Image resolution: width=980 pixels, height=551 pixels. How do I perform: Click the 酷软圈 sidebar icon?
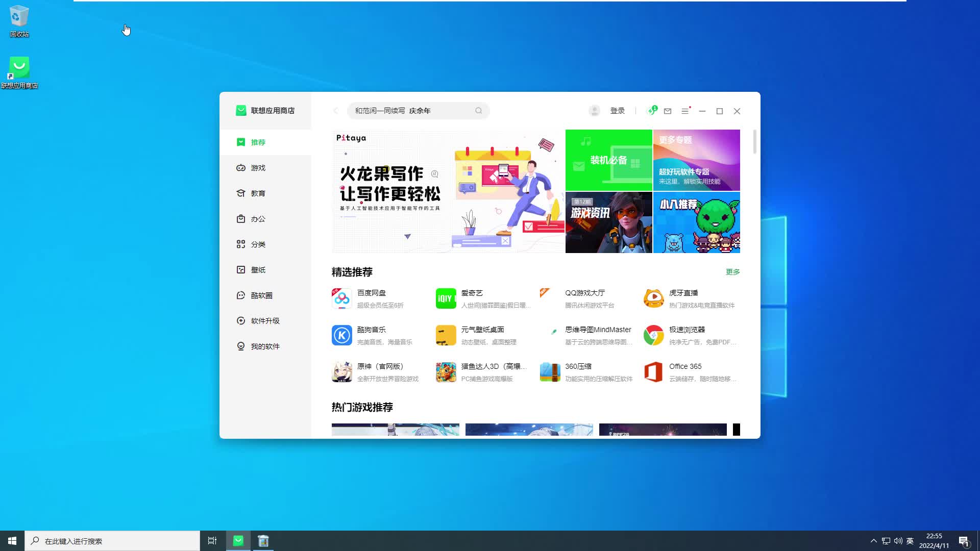point(241,295)
